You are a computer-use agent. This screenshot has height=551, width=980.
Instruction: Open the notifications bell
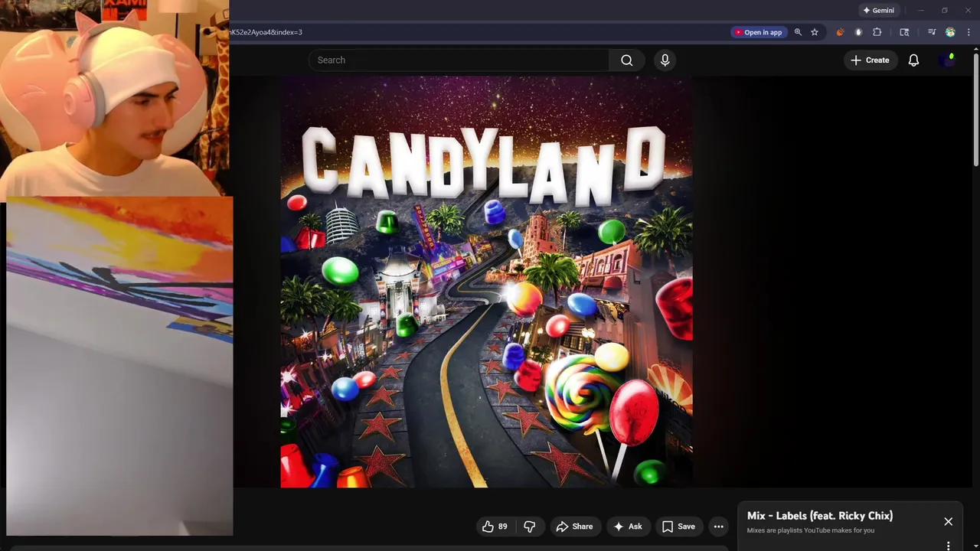913,60
